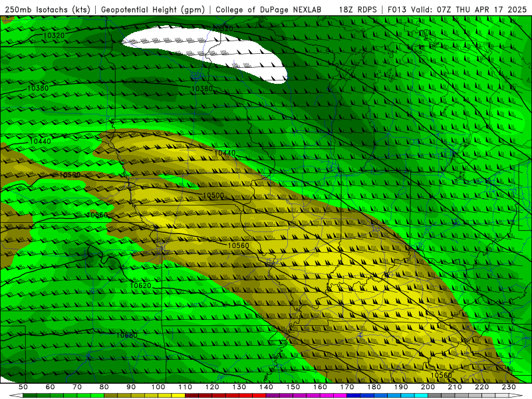Select the 140 knot scale label

coord(266,387)
